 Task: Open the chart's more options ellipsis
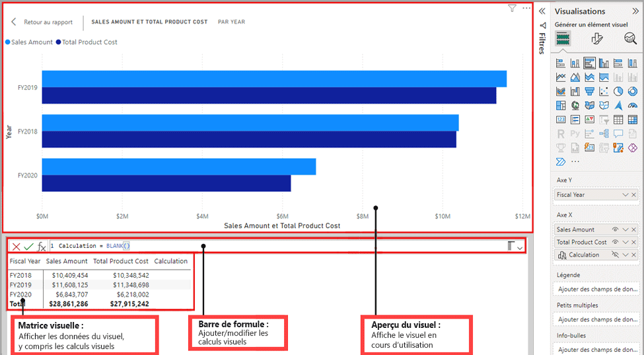(526, 8)
